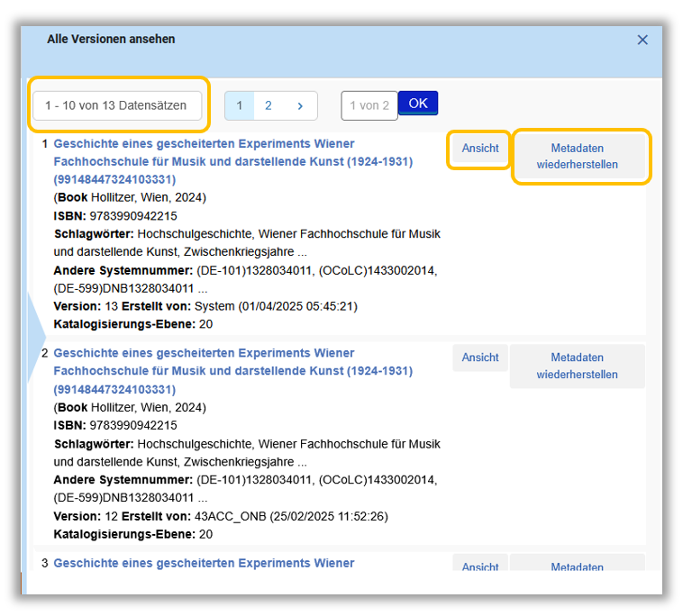Image resolution: width=692 pixels, height=616 pixels.
Task: Click '(Book Hollitzer, Wien, 2024)' in record 2
Action: point(130,407)
